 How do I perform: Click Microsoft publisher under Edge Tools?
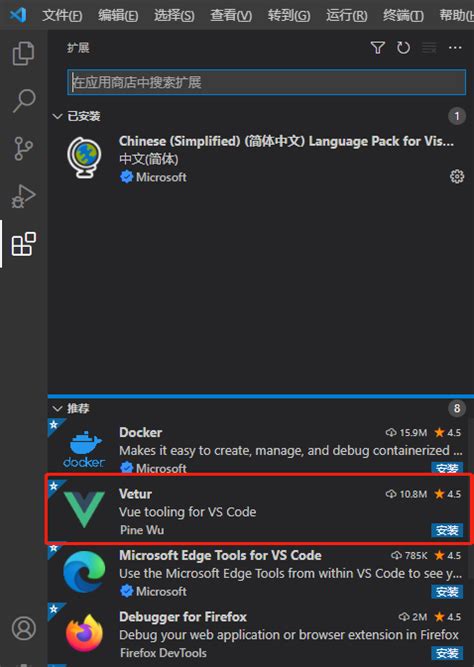point(161,591)
